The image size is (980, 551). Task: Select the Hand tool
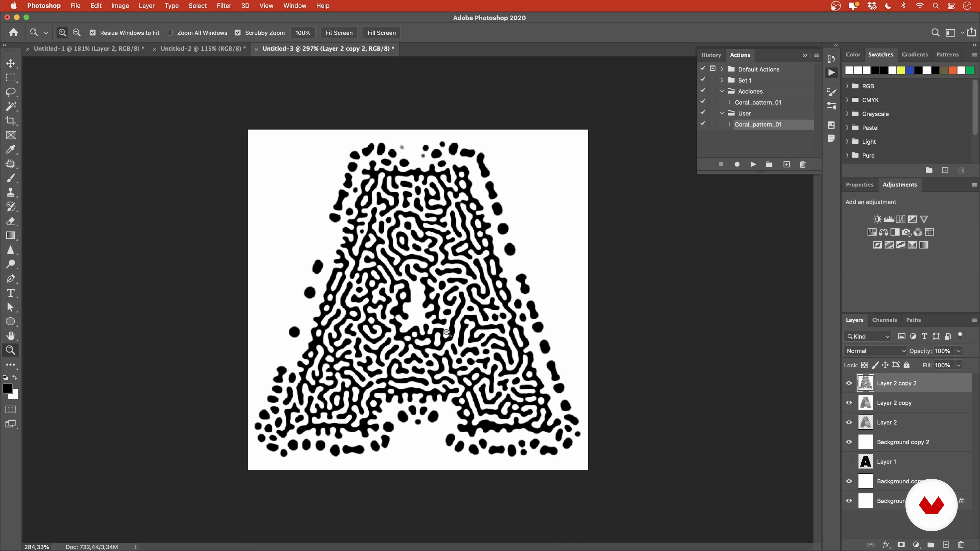tap(11, 336)
